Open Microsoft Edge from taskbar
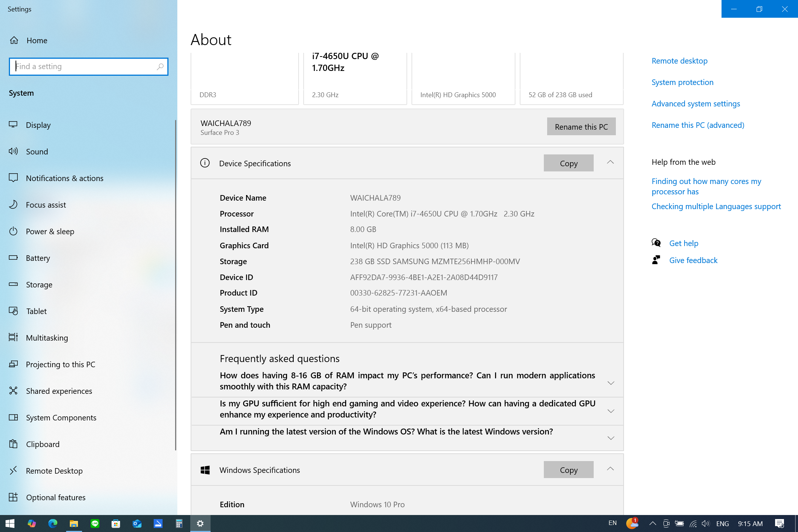This screenshot has height=532, width=798. click(x=53, y=524)
